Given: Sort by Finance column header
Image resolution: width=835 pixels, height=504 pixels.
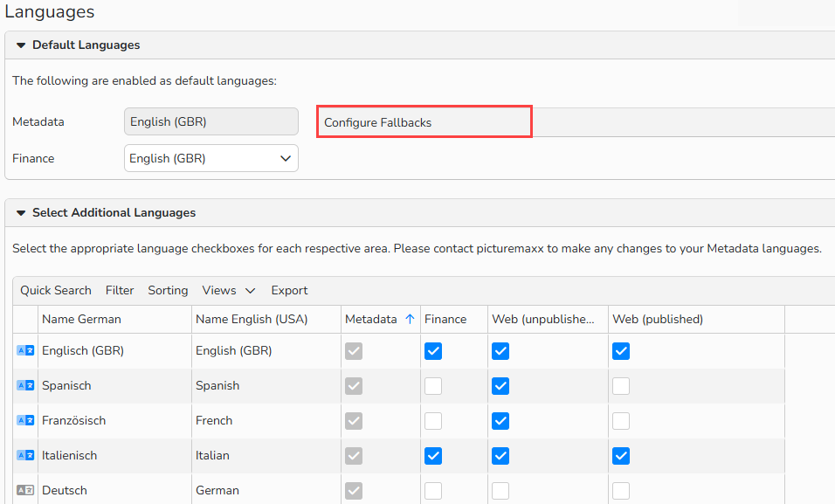Looking at the screenshot, I should 454,319.
